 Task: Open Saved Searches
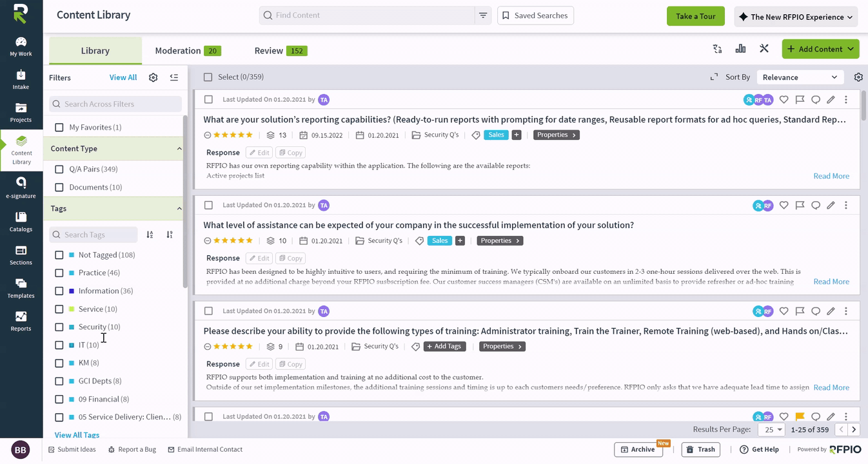535,15
